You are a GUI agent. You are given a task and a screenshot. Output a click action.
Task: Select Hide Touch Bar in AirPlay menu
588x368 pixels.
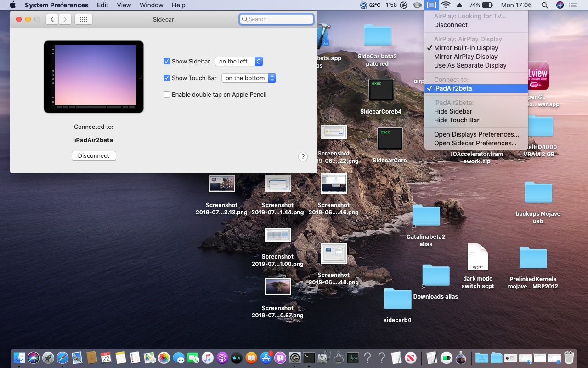coord(476,120)
